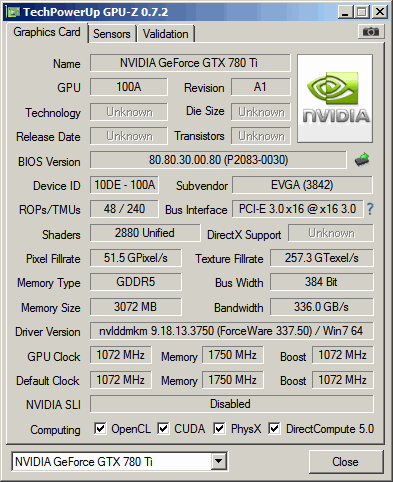Click the BIOS Version field 80.80.30.00.80
393x482 pixels.
218,160
